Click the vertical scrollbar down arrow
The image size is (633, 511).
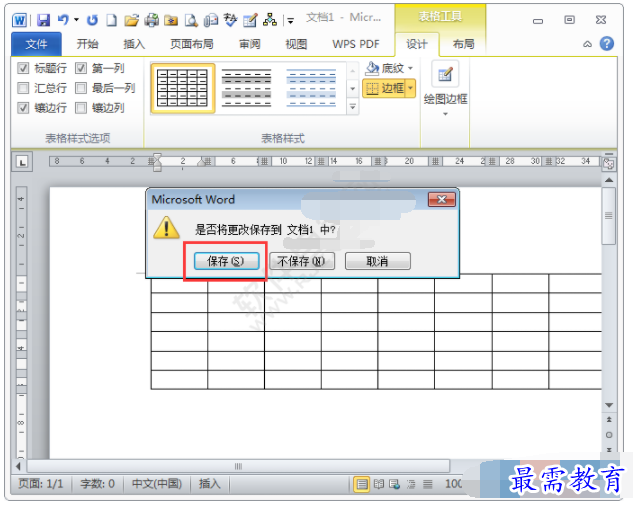609,405
